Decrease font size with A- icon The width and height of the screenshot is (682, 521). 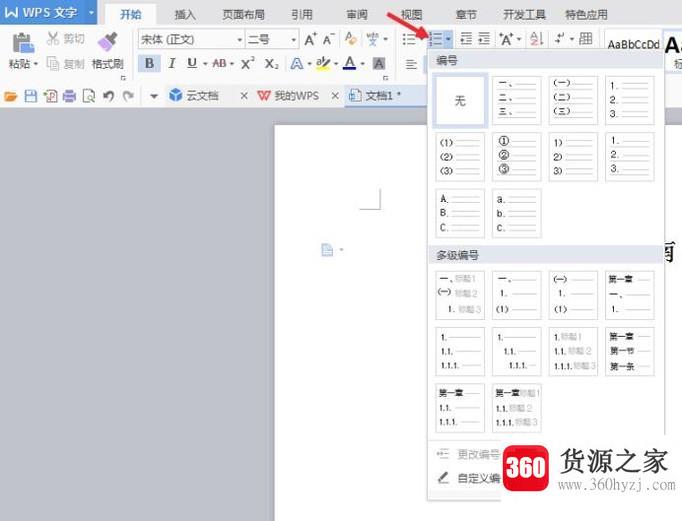[329, 40]
